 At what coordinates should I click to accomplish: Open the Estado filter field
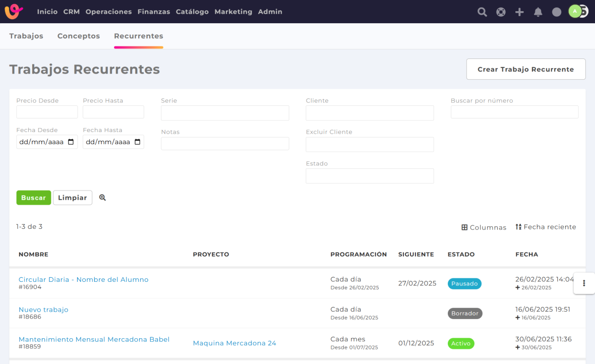(x=370, y=176)
